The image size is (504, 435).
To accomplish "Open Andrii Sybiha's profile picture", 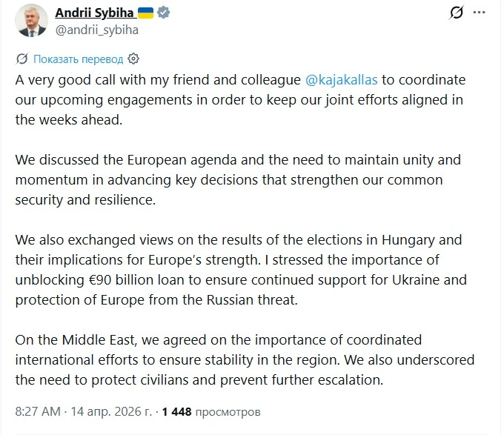I will pos(30,21).
